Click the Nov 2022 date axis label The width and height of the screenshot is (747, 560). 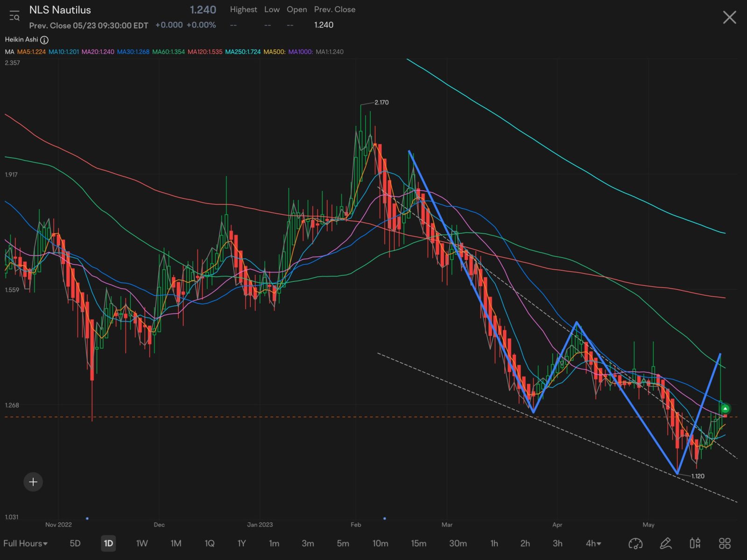coord(58,525)
